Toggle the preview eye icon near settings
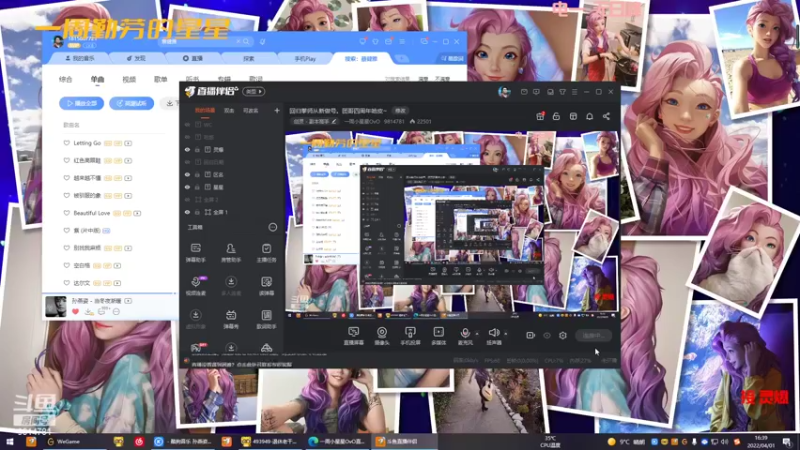The width and height of the screenshot is (800, 450). pyautogui.click(x=547, y=335)
